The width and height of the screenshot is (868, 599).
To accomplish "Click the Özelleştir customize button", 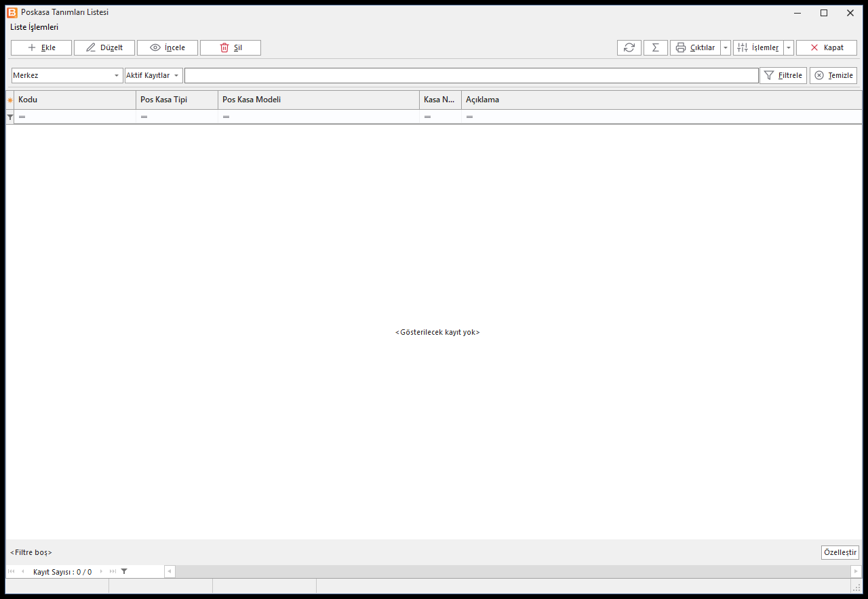I will (x=840, y=552).
